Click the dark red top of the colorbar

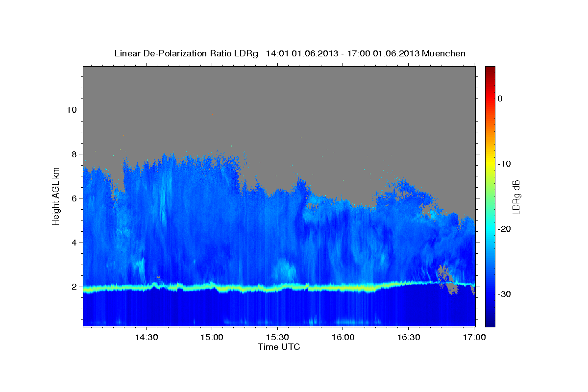(490, 71)
